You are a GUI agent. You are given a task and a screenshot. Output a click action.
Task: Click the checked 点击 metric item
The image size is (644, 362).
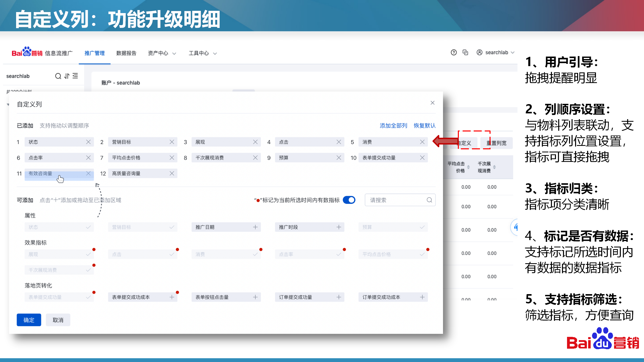[x=143, y=254]
